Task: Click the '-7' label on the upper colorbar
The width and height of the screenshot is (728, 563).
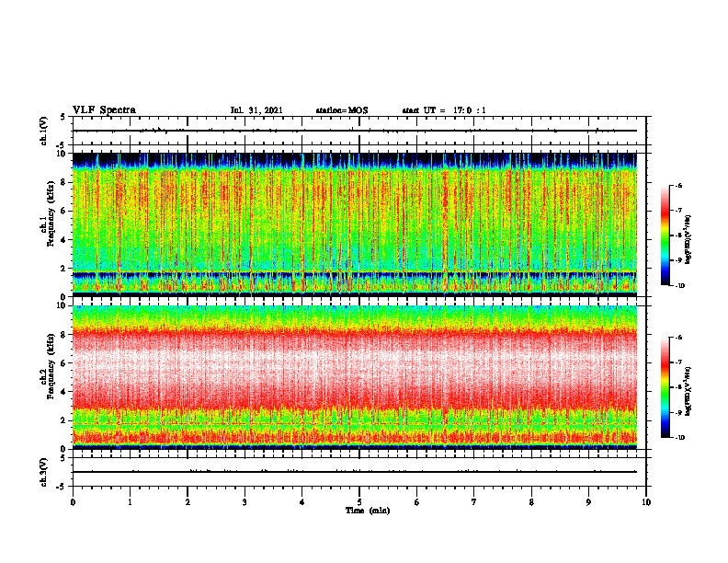Action: coord(678,211)
